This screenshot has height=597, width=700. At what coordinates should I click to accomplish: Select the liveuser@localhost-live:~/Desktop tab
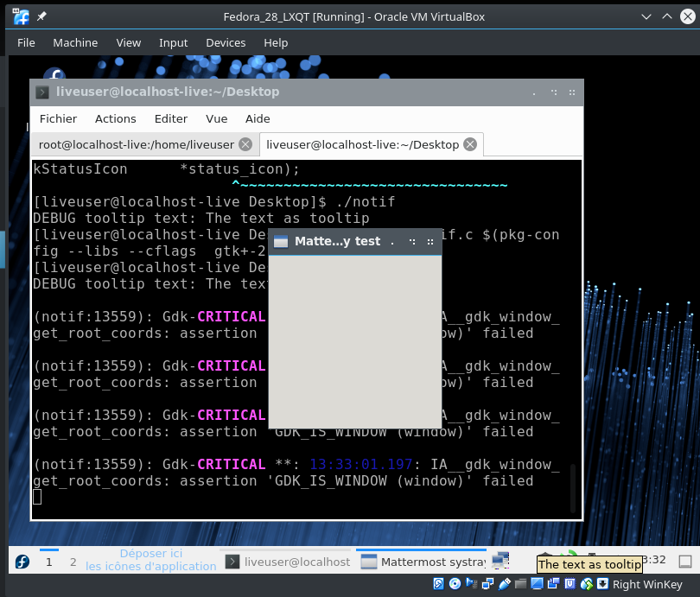tap(371, 144)
